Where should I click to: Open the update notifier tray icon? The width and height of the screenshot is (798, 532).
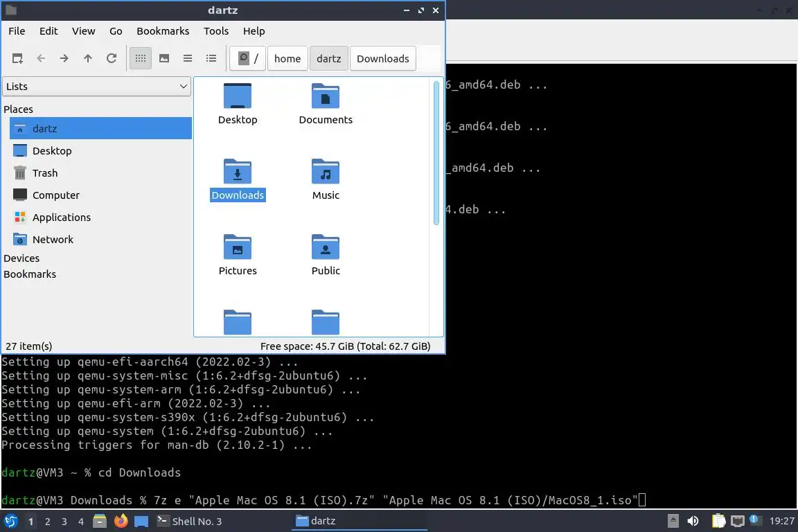point(755,520)
